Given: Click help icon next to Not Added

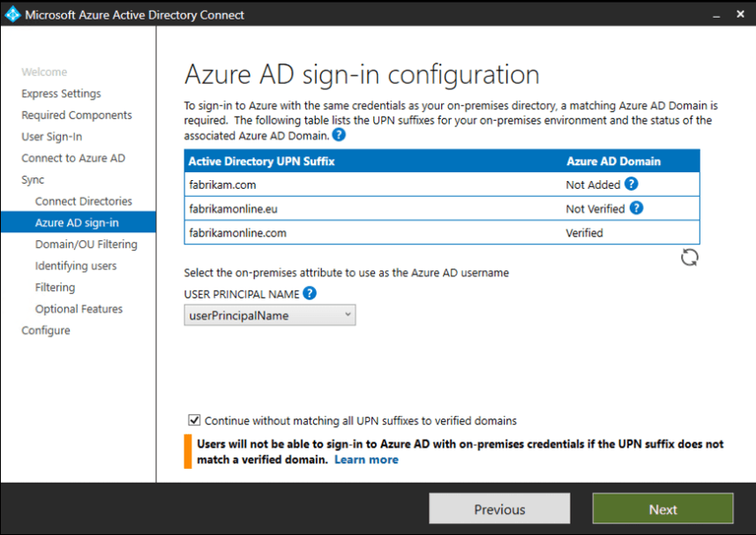Looking at the screenshot, I should pos(631,185).
